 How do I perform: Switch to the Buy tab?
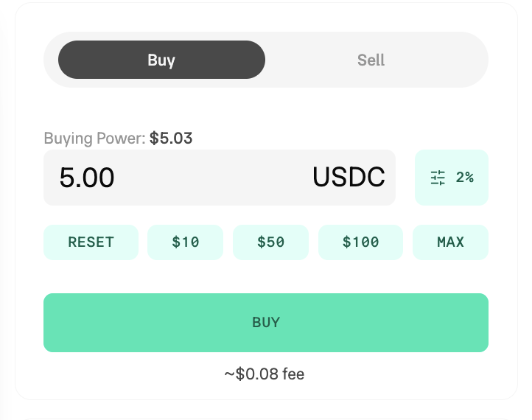161,60
